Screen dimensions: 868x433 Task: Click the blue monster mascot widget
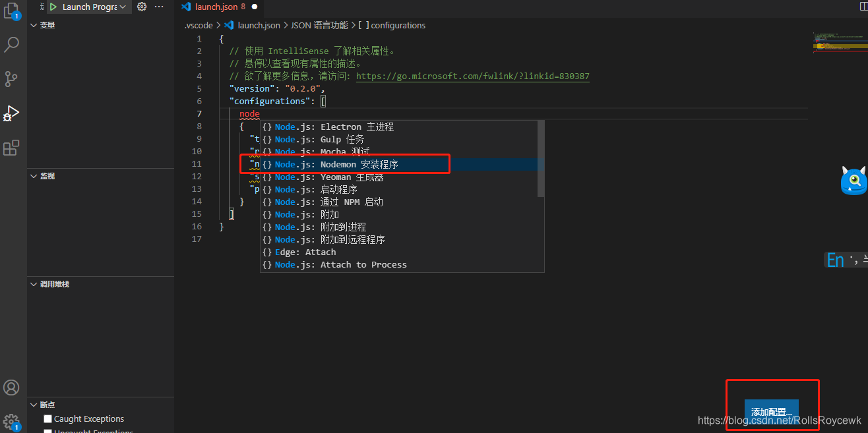(x=853, y=181)
